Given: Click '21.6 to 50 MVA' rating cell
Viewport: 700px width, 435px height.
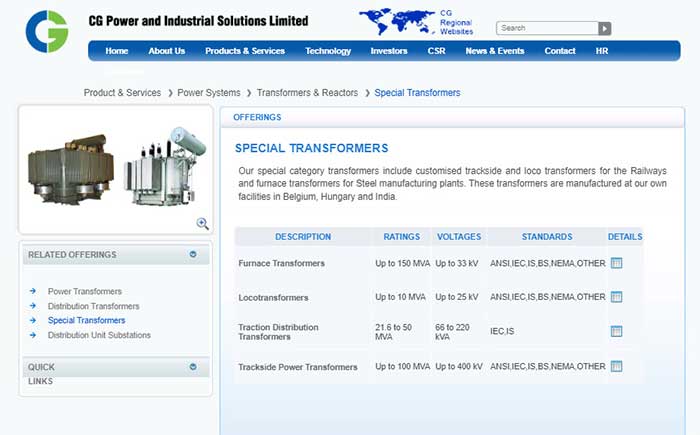Looking at the screenshot, I should [x=393, y=332].
